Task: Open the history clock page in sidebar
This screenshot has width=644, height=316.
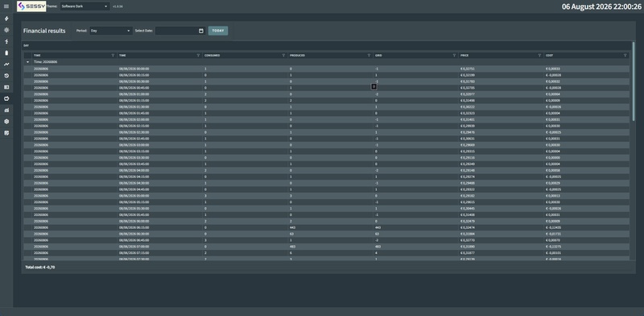Action: click(x=6, y=76)
